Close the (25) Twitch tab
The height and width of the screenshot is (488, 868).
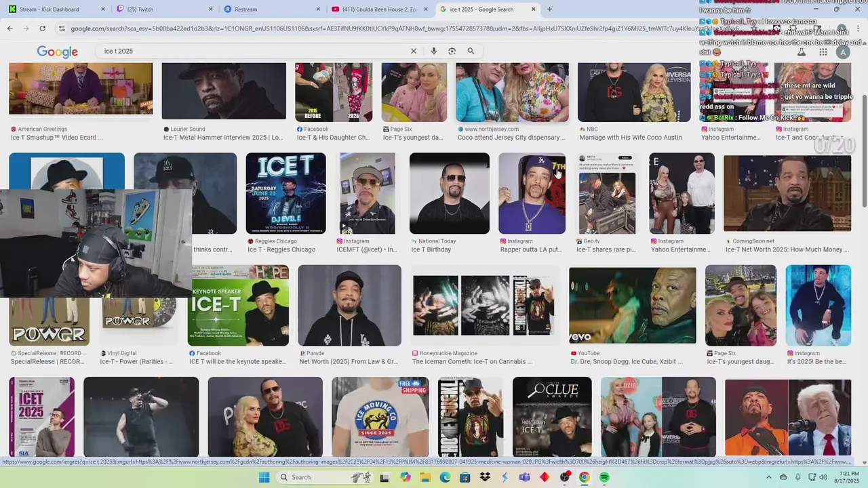click(211, 9)
